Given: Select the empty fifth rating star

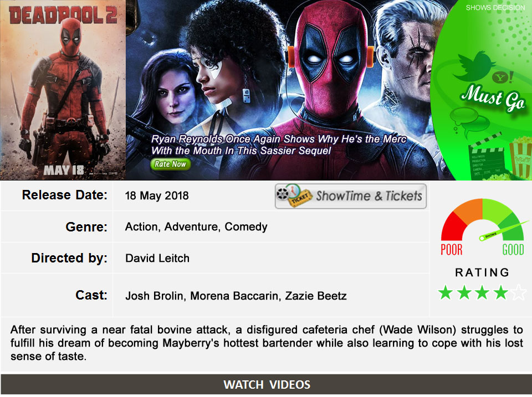Looking at the screenshot, I should [x=519, y=292].
